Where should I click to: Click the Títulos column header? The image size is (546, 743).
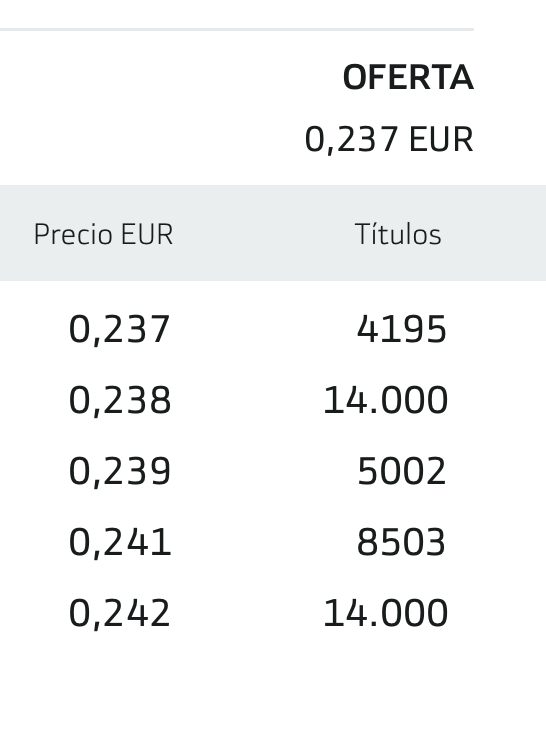pyautogui.click(x=398, y=234)
